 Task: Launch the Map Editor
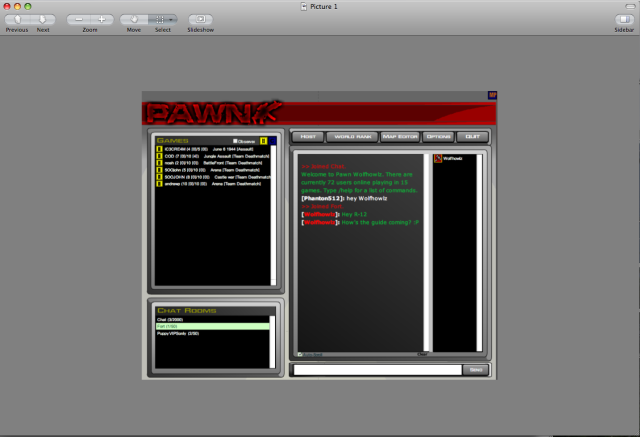click(400, 137)
